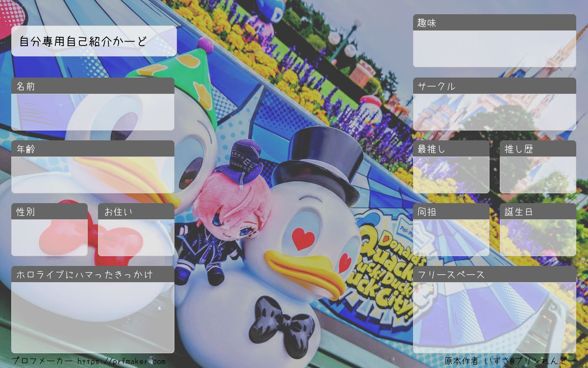Click the 同担 input box

click(x=451, y=237)
